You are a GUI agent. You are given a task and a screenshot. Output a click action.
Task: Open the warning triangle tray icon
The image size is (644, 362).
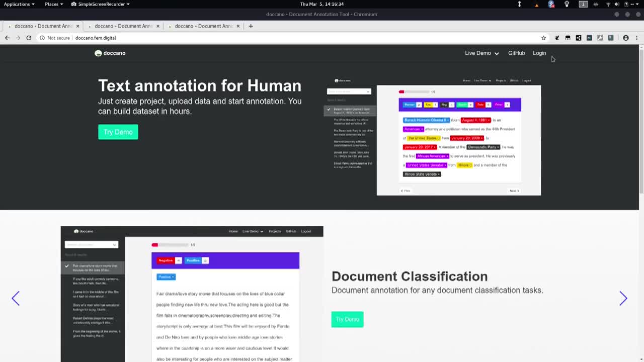tap(536, 5)
